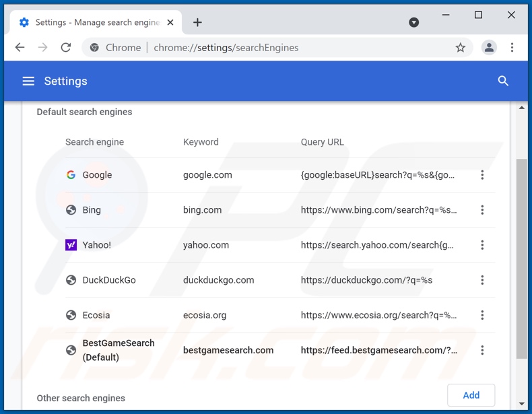Click the search settings magnifier icon
The image size is (532, 414).
coord(503,81)
